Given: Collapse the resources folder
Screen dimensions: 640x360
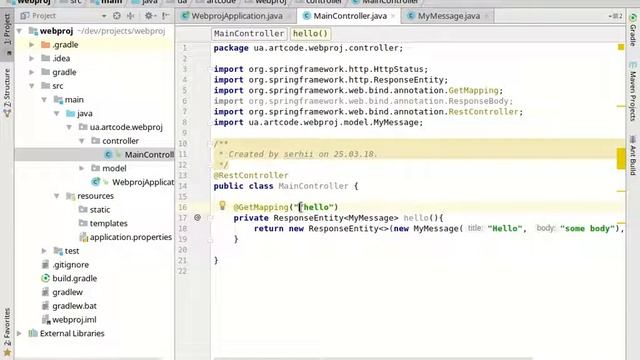Looking at the screenshot, I should pos(57,196).
